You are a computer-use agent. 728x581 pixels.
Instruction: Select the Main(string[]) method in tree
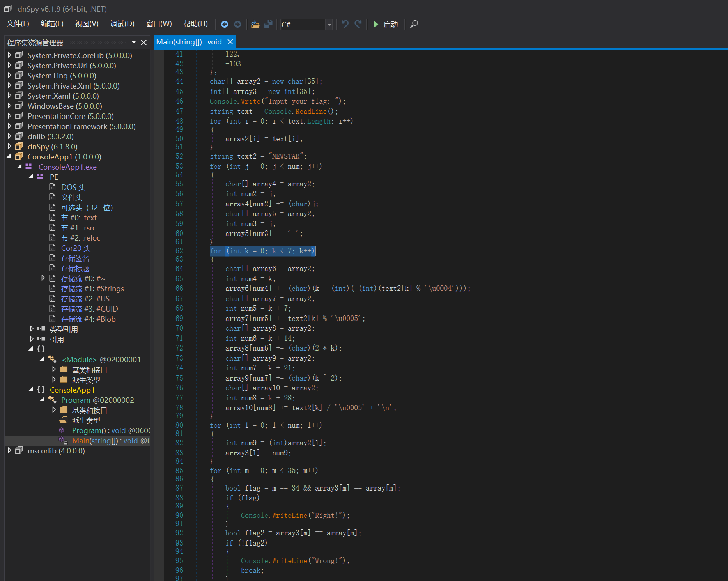tap(105, 441)
